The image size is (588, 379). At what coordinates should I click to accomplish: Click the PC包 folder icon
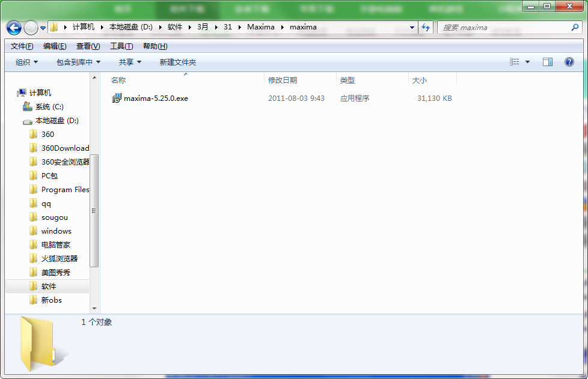coord(34,175)
